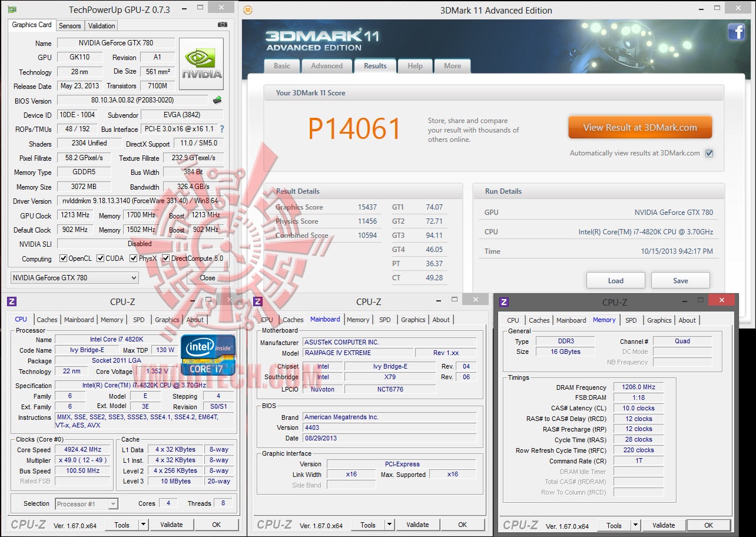This screenshot has height=537, width=756.
Task: Expand Tools dropdown arrow in Mainboard window
Action: click(389, 525)
